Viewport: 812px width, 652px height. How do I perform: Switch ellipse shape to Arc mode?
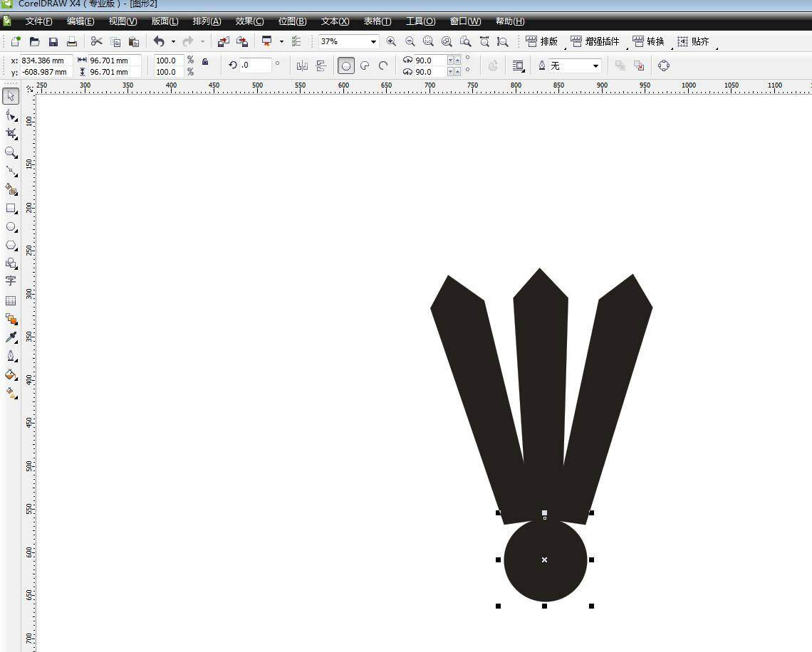point(383,65)
